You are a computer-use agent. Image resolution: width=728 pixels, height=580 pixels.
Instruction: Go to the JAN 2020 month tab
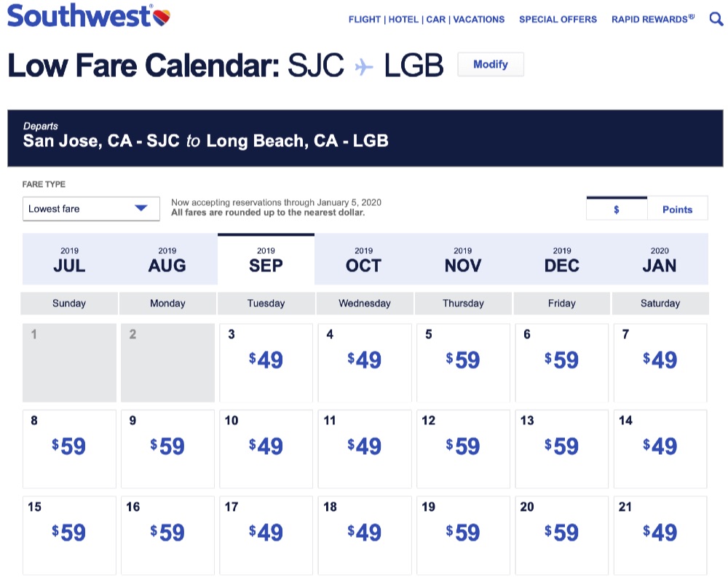pyautogui.click(x=660, y=260)
